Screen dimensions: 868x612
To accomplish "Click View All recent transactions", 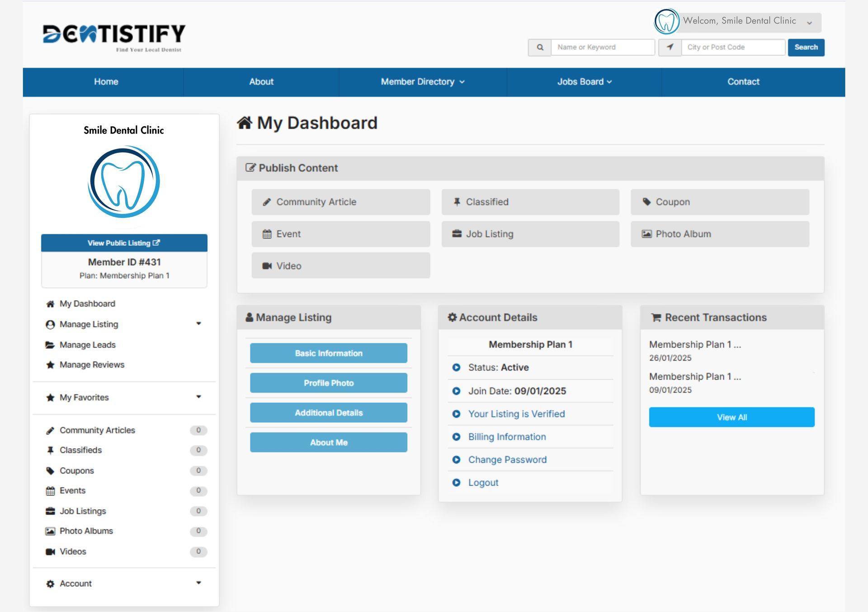I will point(731,417).
